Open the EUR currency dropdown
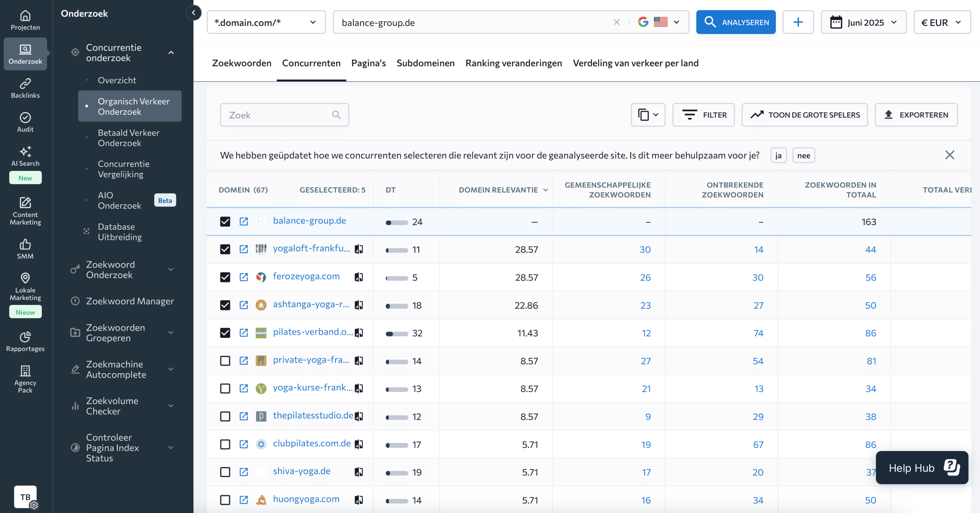The image size is (980, 513). (x=942, y=22)
